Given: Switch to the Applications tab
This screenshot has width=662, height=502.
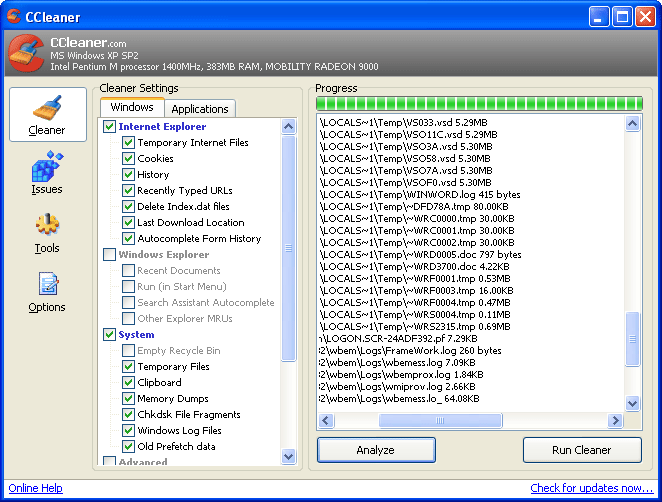Looking at the screenshot, I should click(200, 109).
